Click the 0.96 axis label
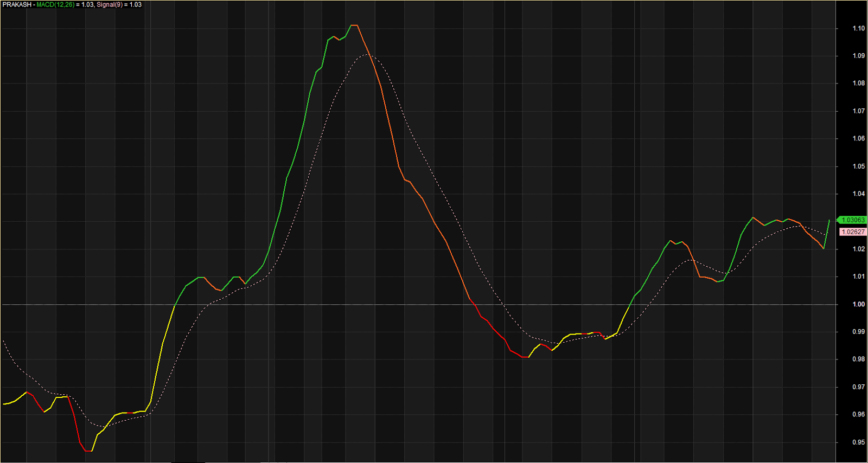Screen dimensions: 868x463 pyautogui.click(x=859, y=415)
